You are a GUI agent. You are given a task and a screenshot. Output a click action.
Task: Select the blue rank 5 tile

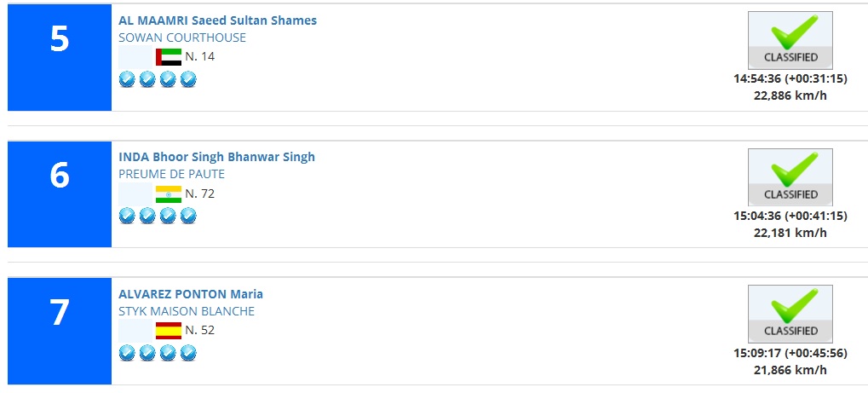[60, 58]
